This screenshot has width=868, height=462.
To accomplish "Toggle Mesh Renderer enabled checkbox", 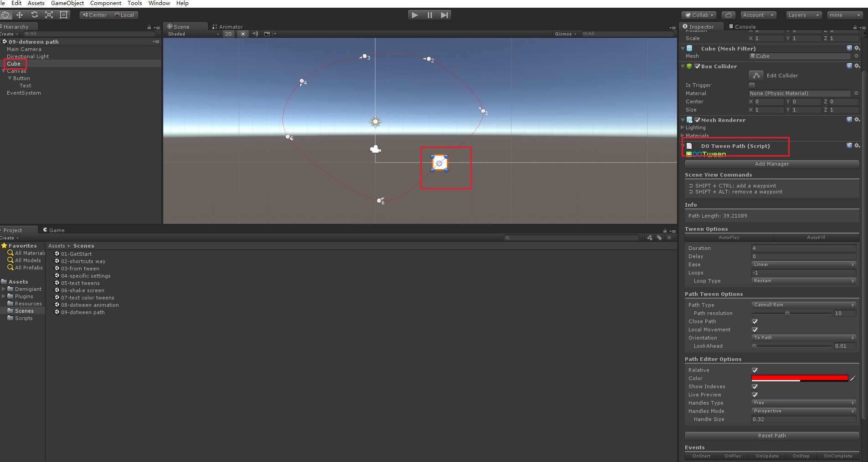I will pyautogui.click(x=697, y=120).
